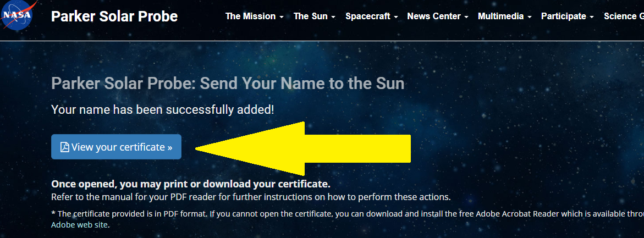
Task: Expand the caret beside The Sun
Action: [333, 17]
